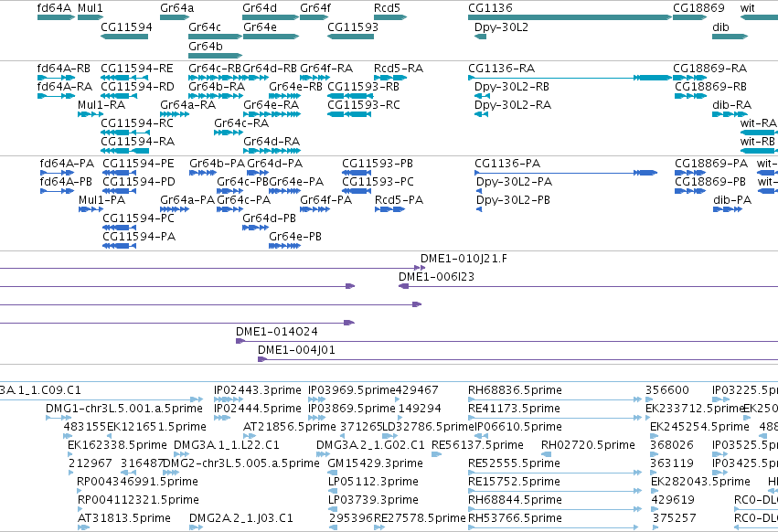Click protein CG11593-PB
Image resolution: width=778 pixels, height=532 pixels.
coord(357,173)
